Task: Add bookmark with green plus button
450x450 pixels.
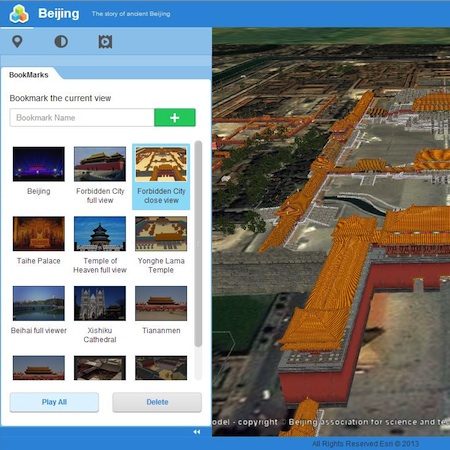Action: click(x=175, y=117)
